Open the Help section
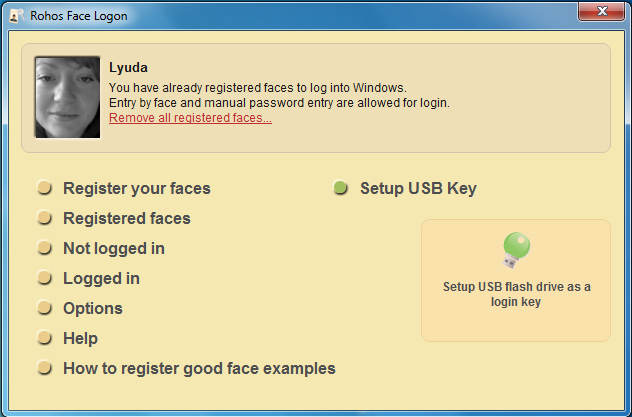 tap(80, 338)
